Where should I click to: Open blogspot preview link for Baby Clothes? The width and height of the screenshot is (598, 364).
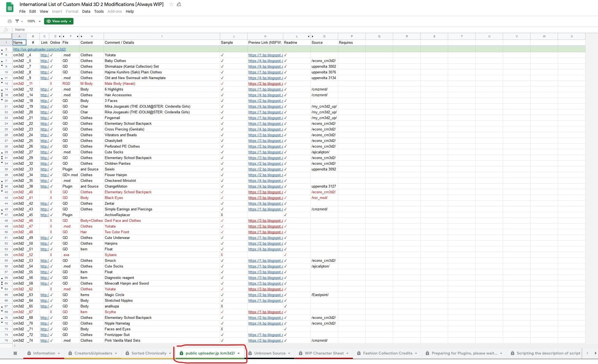265,61
